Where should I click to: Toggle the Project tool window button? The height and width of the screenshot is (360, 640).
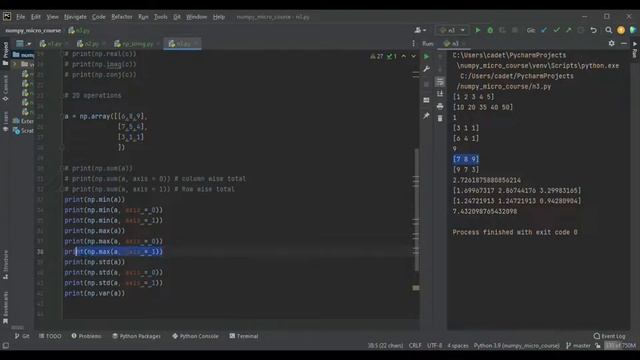click(x=5, y=53)
